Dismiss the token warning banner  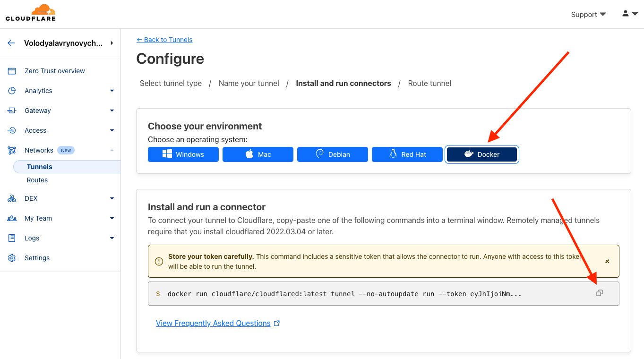click(x=607, y=261)
